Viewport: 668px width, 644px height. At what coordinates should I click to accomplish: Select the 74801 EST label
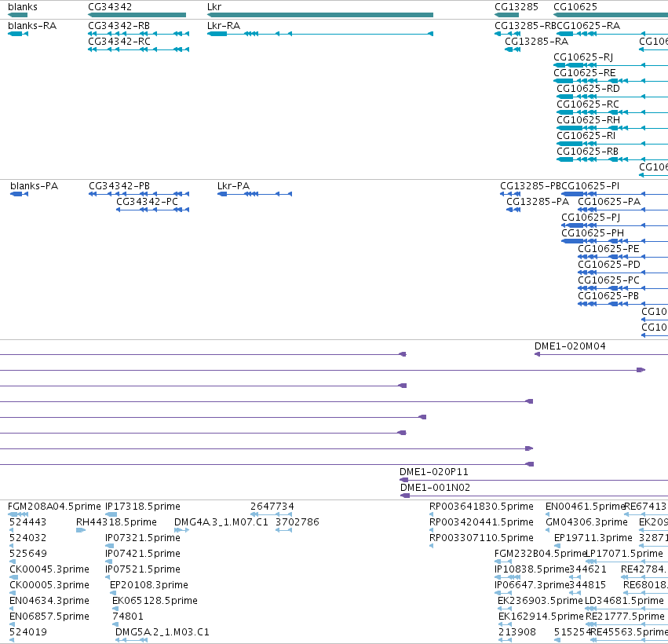coord(128,617)
